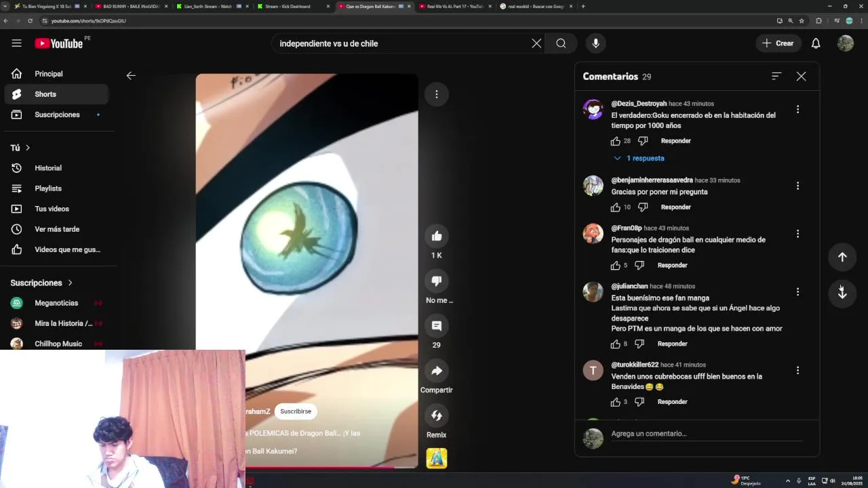This screenshot has width=868, height=488.
Task: Open the account avatar menu
Action: tap(845, 43)
